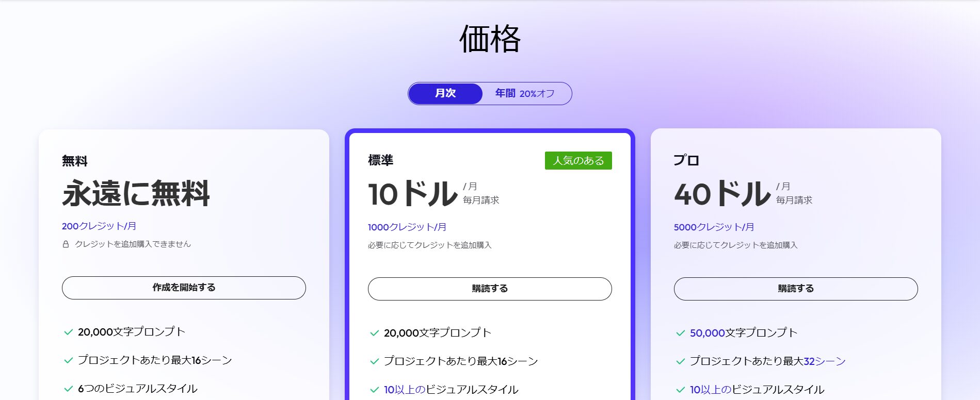The height and width of the screenshot is (400, 980).
Task: Click the 価格 page heading
Action: [x=490, y=39]
